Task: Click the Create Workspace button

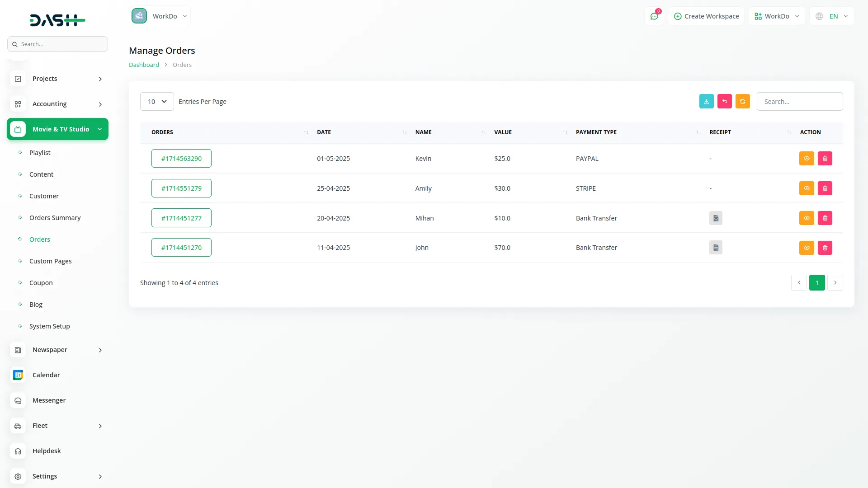Action: (706, 16)
